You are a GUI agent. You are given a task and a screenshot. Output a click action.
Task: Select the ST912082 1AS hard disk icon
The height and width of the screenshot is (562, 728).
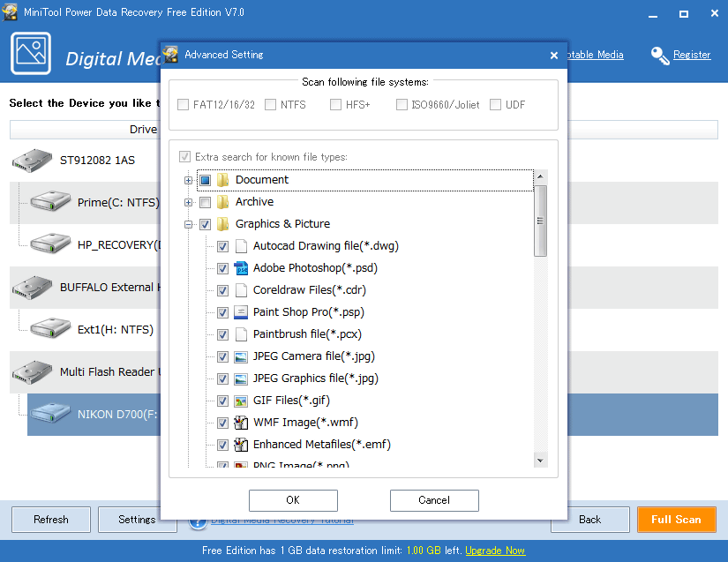32,161
